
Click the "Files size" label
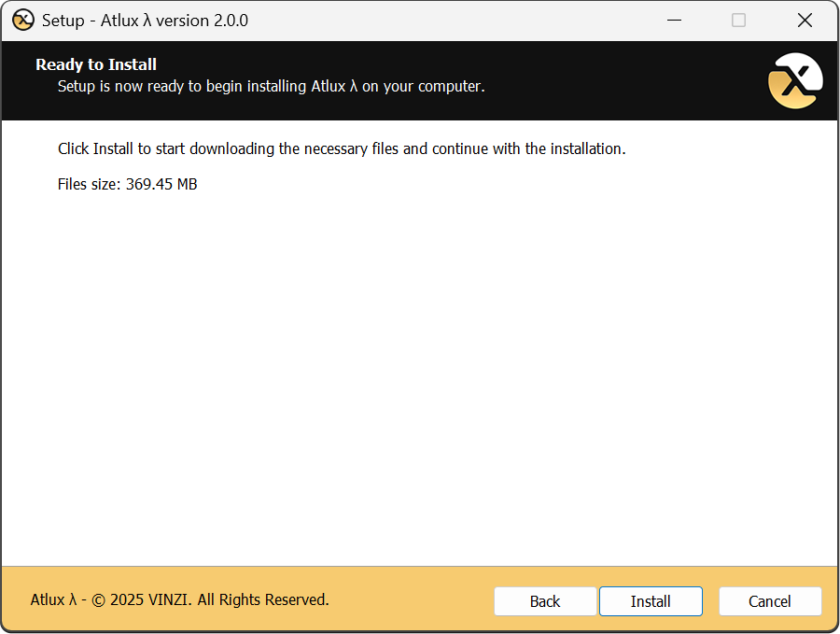(x=89, y=184)
